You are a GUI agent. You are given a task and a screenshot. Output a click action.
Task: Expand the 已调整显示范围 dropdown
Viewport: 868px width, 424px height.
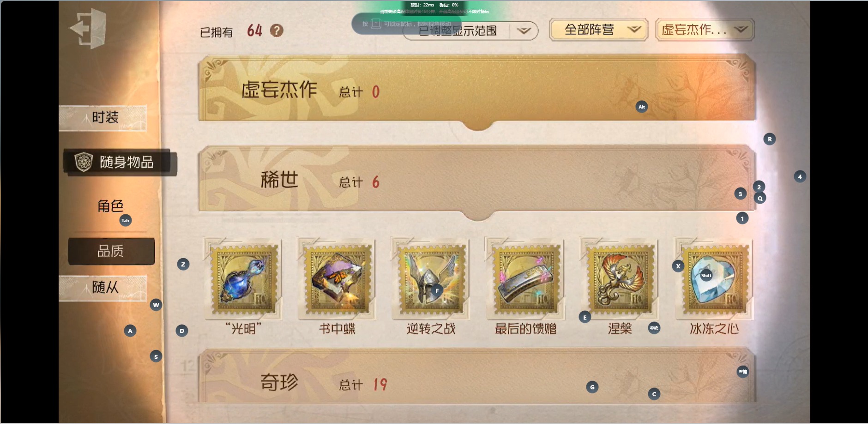(x=470, y=31)
